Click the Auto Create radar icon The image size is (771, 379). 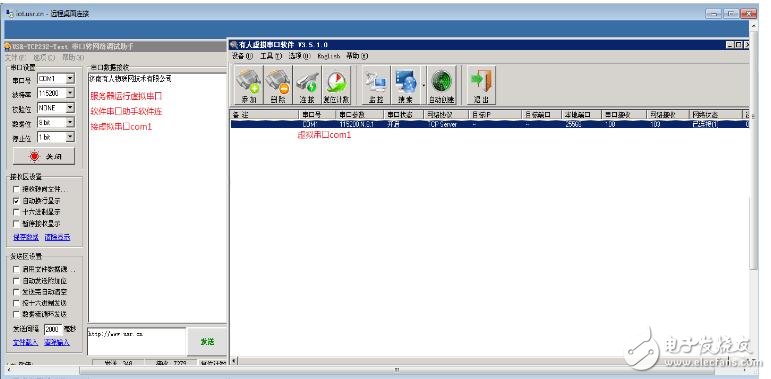pos(442,85)
